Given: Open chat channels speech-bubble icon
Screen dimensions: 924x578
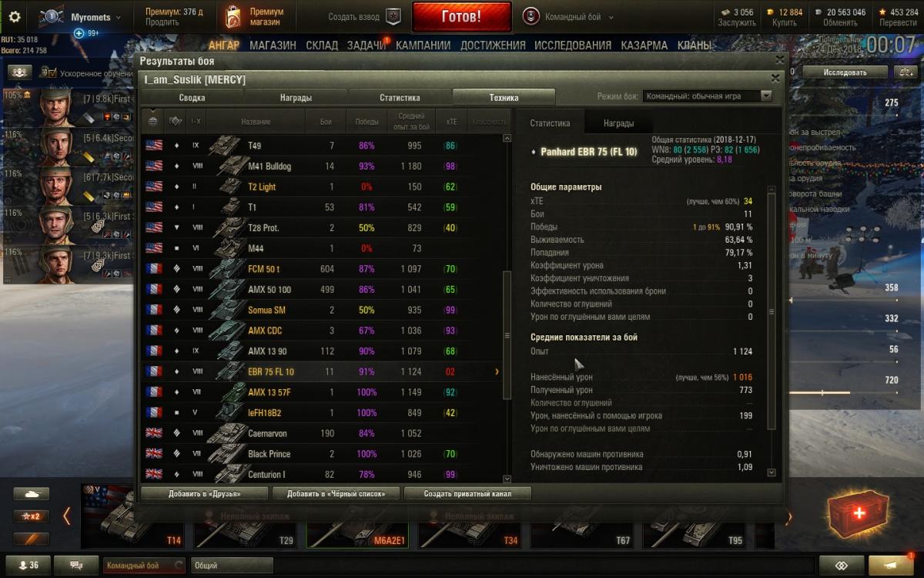Looking at the screenshot, I should click(x=76, y=565).
